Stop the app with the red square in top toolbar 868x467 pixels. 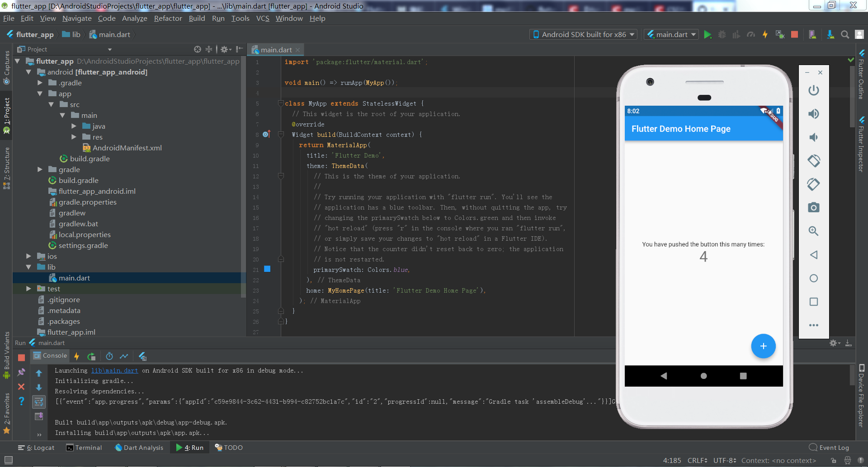(794, 35)
